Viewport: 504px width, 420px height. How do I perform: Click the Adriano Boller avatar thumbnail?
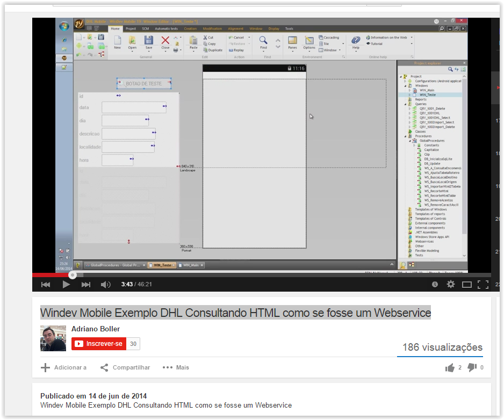click(53, 338)
